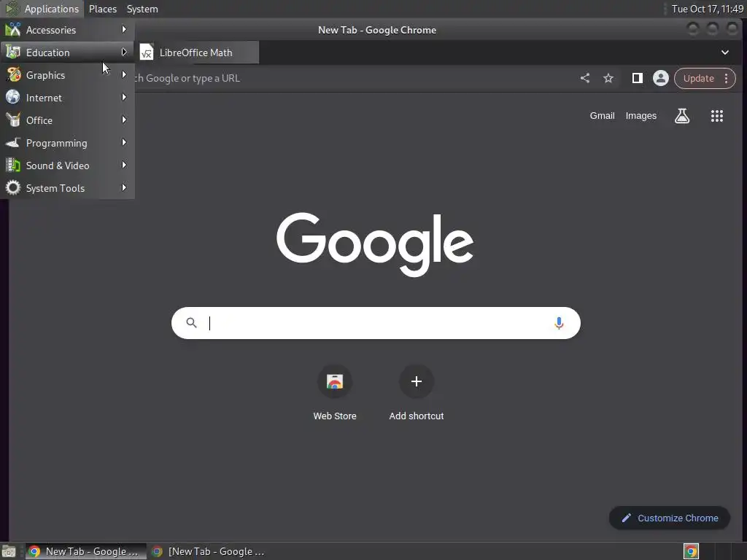Expand the Accessories submenu arrow
The image size is (747, 560).
pos(124,29)
